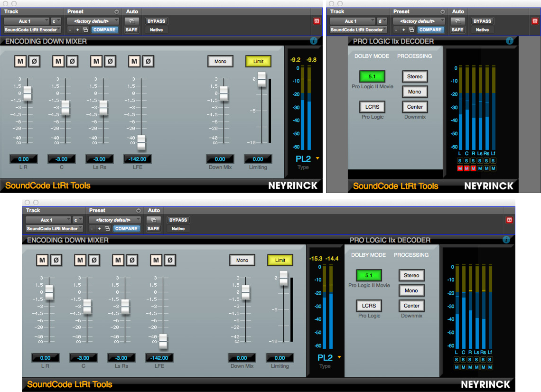Viewport: 541px width, 392px height.
Task: Open Preset menu arrow in Decoder header
Action: (443, 12)
